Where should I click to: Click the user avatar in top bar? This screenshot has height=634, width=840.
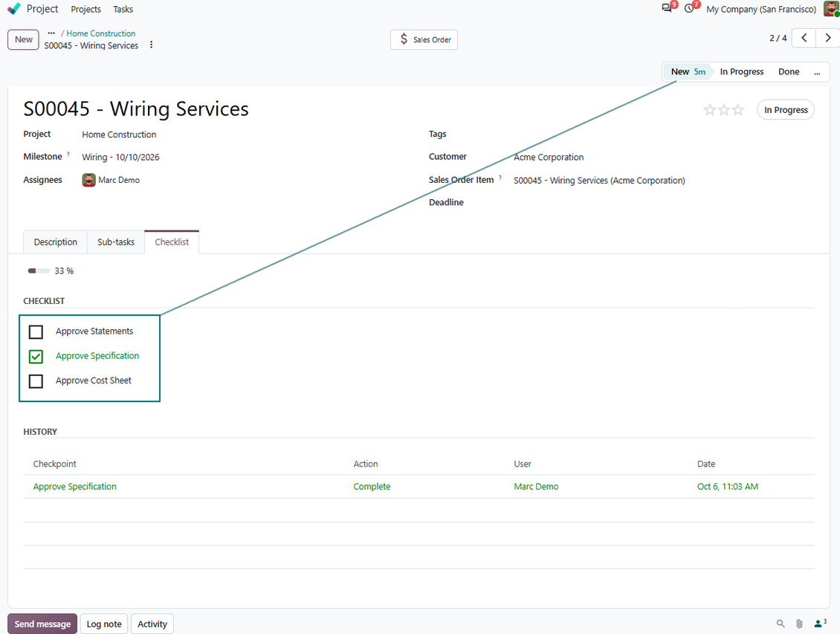(831, 9)
